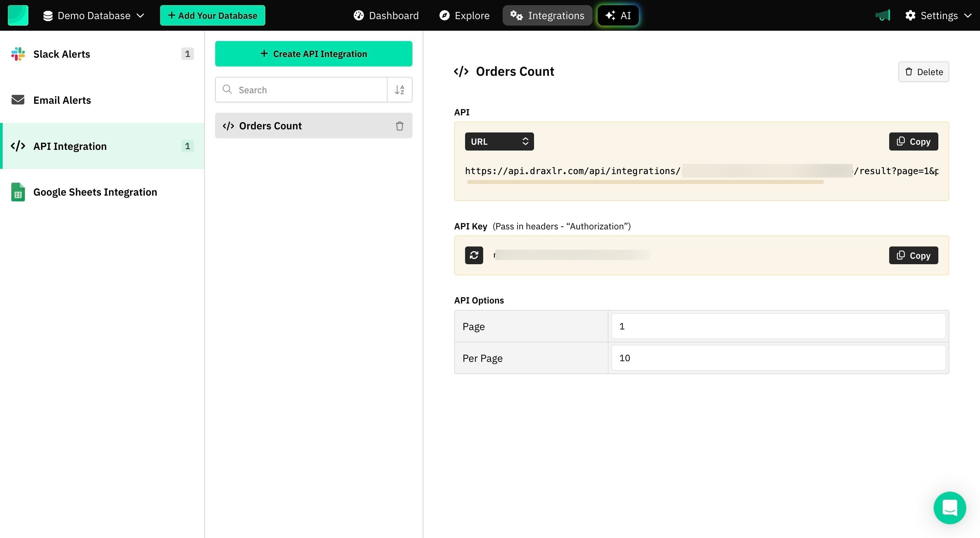
Task: Switch to the Explore tab
Action: 464,16
